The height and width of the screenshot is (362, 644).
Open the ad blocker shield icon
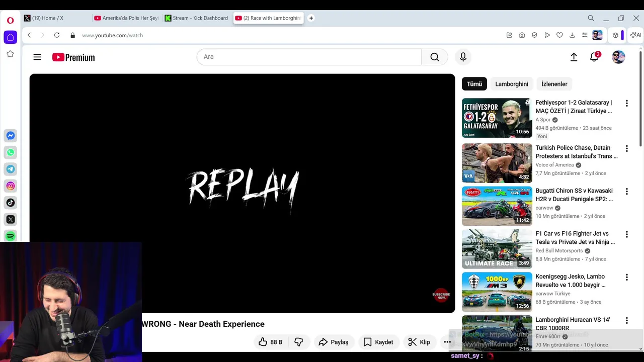tap(534, 35)
